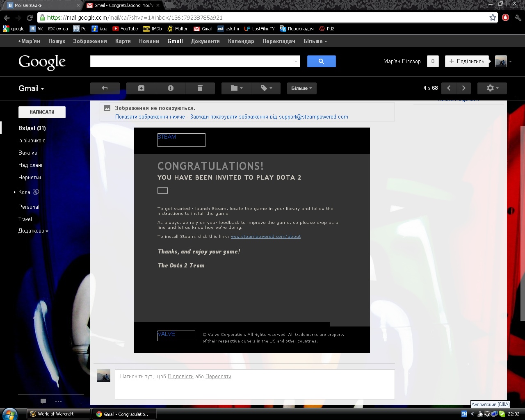Open Календар in Google bar
This screenshot has width=525, height=420.
pos(241,41)
